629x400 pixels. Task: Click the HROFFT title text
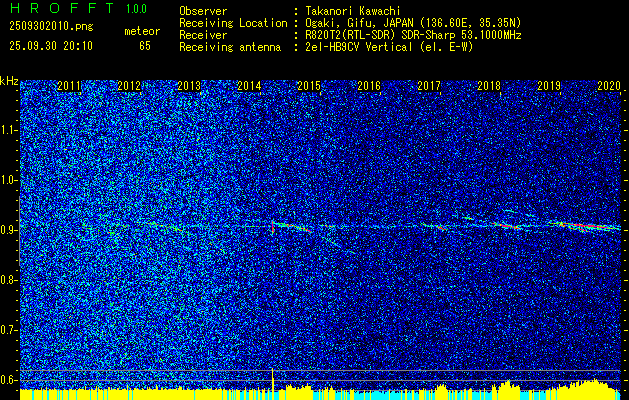click(61, 8)
